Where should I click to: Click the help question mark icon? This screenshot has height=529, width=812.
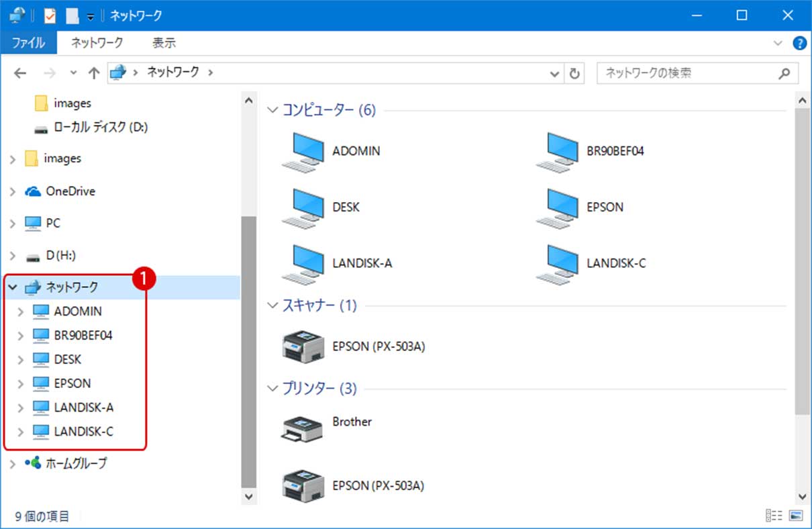[x=799, y=43]
